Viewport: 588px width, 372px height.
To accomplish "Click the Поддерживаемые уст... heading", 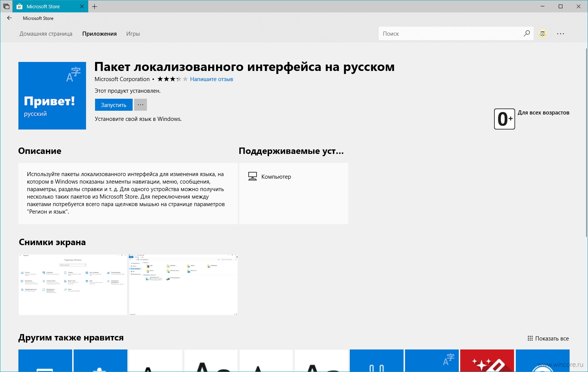I will 291,151.
